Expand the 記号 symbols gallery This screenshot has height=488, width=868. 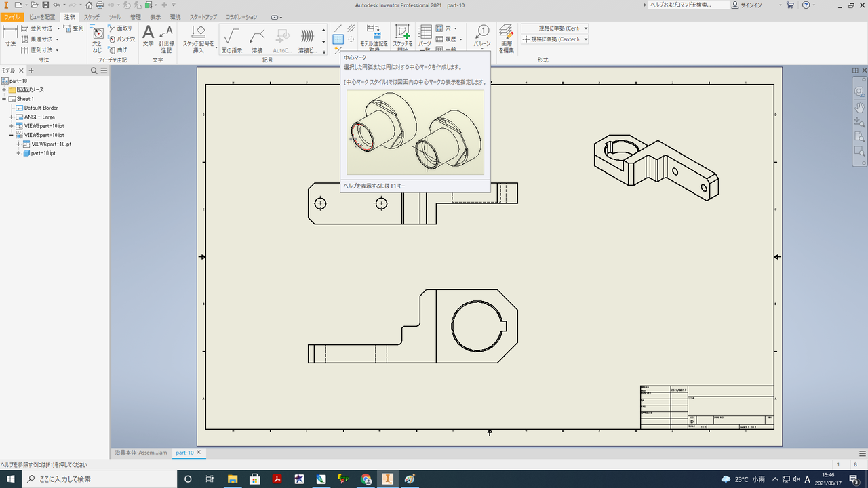pyautogui.click(x=324, y=51)
